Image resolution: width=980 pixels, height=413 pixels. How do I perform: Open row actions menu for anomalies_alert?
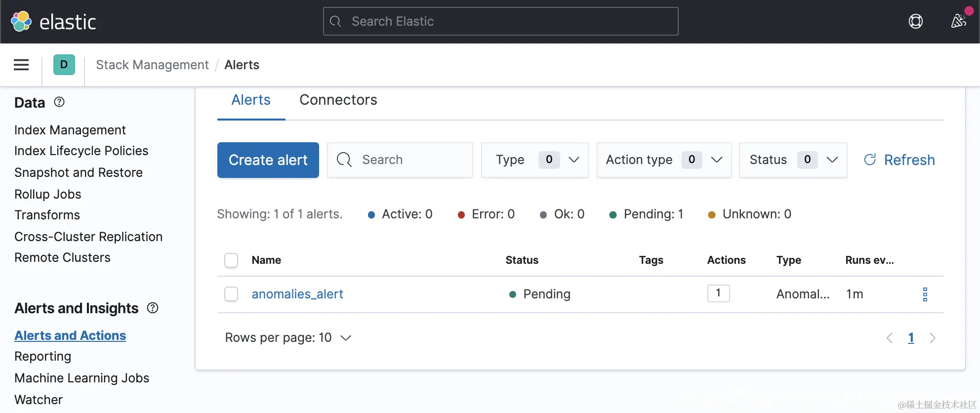click(x=925, y=294)
